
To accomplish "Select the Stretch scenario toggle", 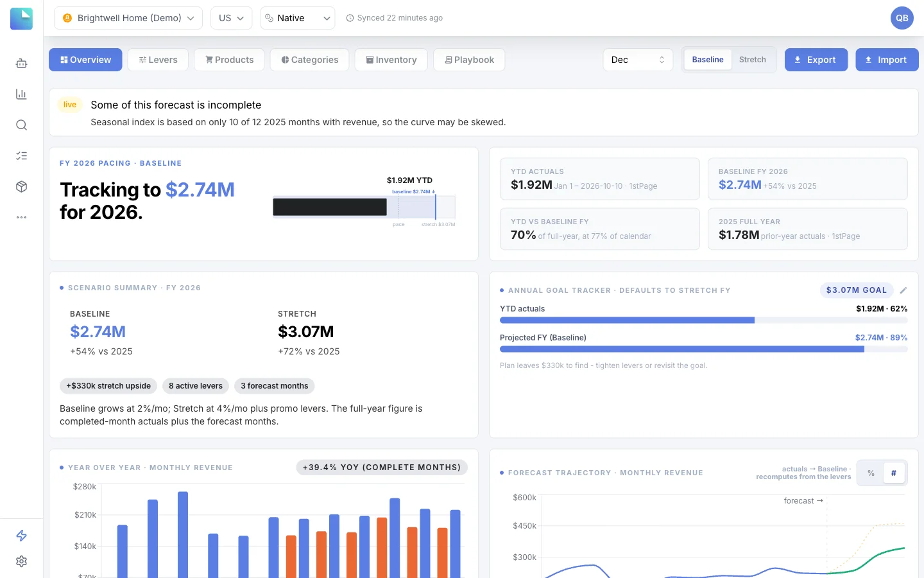I will [x=753, y=60].
